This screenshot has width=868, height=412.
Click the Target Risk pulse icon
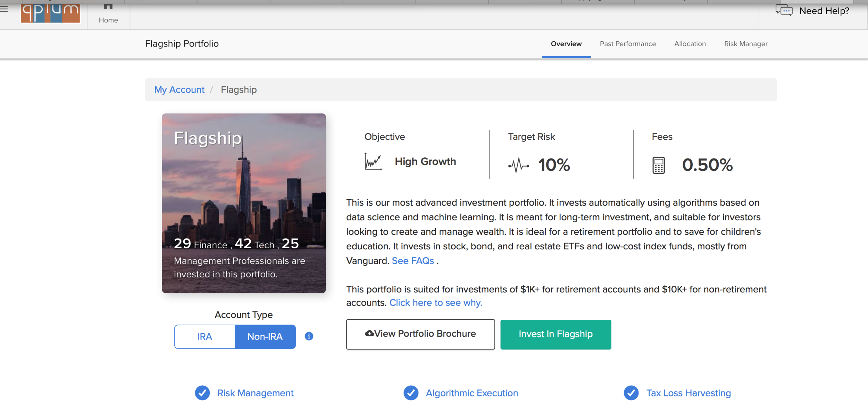(x=518, y=165)
